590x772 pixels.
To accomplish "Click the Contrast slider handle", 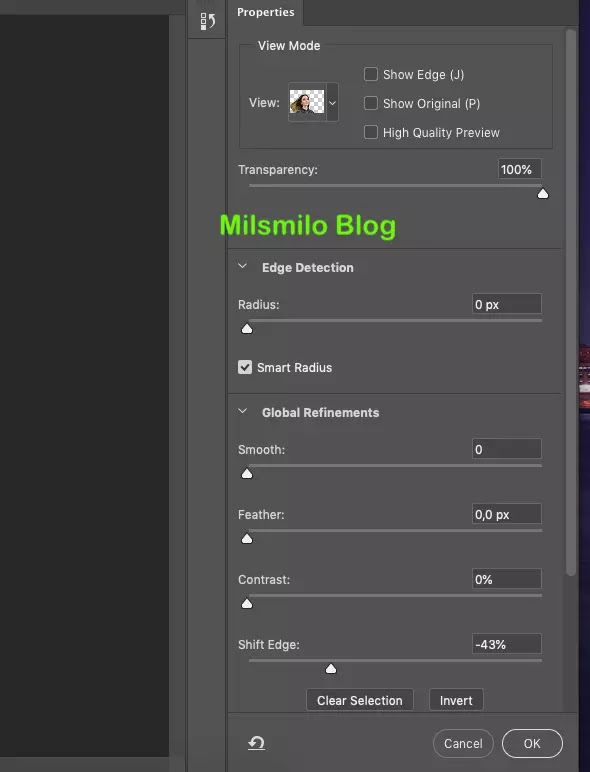I will point(247,604).
